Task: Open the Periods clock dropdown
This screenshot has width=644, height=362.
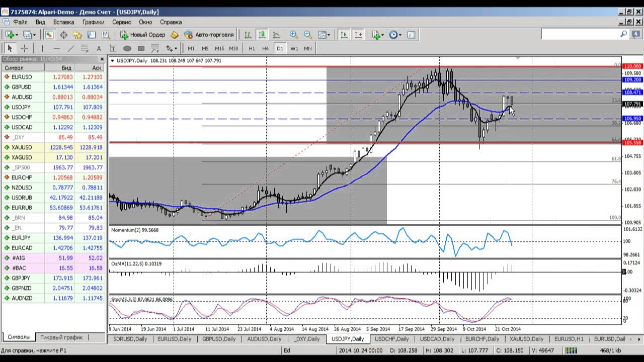Action: pyautogui.click(x=395, y=35)
